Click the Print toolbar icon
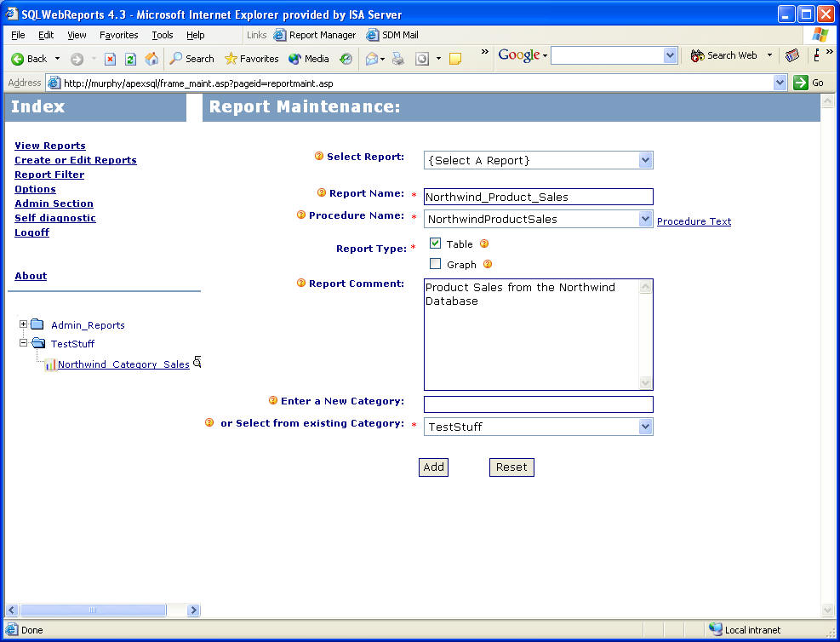 [x=398, y=59]
